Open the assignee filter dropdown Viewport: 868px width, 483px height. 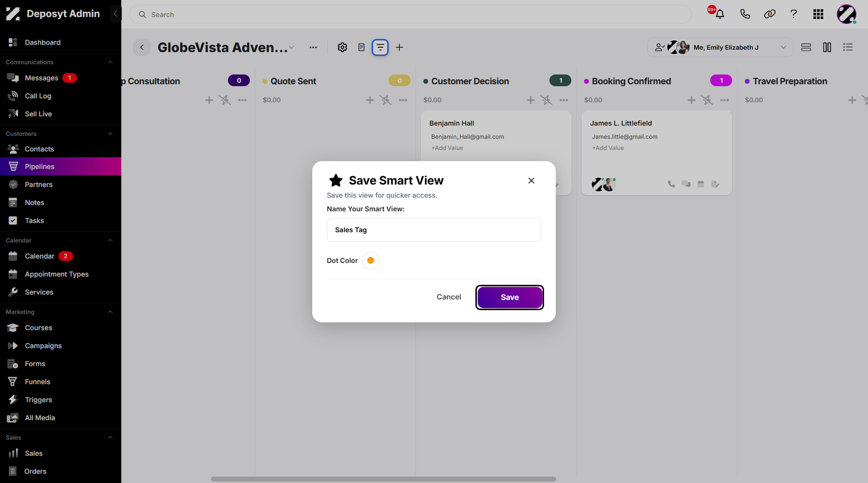(720, 47)
